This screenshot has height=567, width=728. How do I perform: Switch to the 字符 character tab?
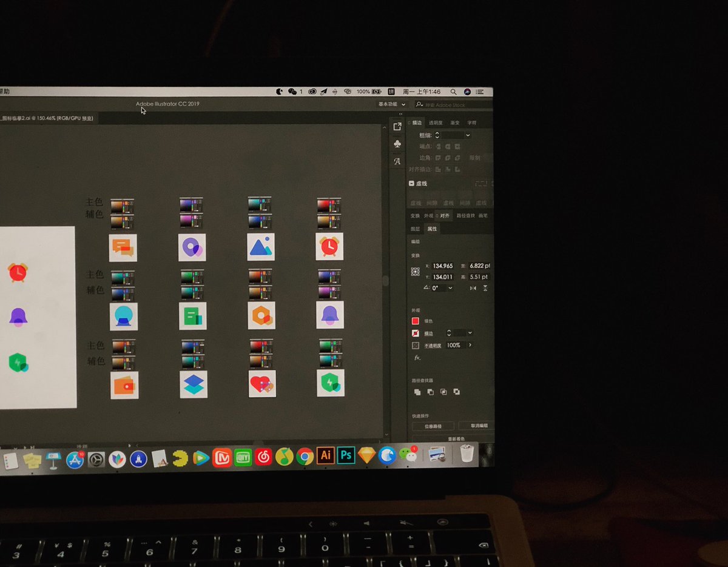(472, 123)
